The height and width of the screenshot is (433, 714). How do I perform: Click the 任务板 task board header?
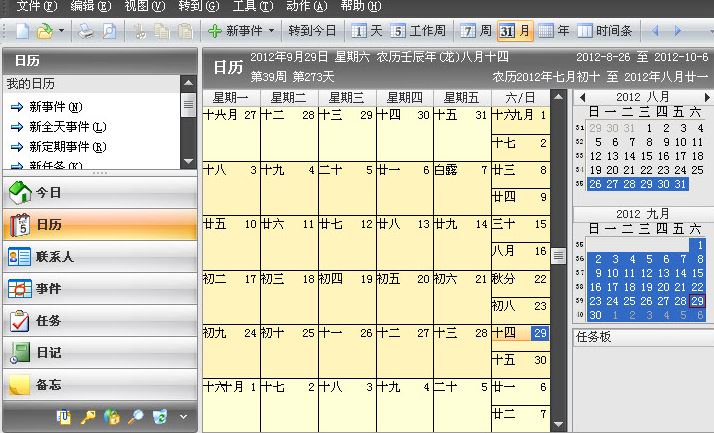tap(643, 337)
